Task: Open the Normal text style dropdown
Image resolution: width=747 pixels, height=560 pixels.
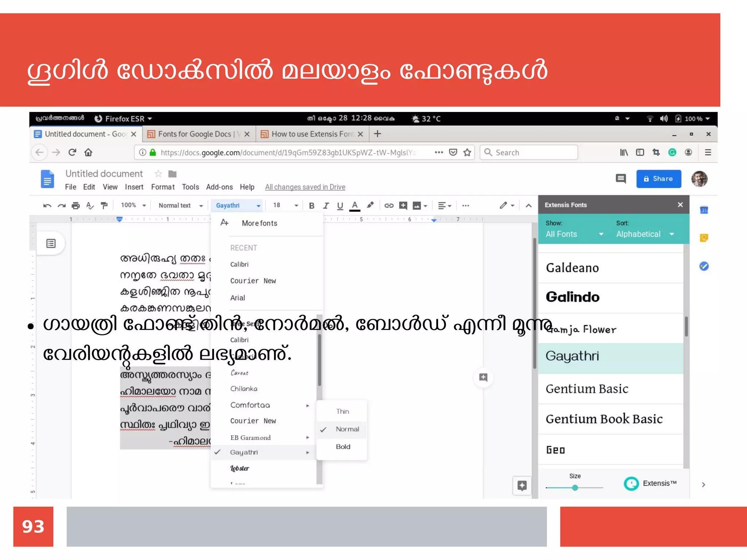Action: (x=181, y=206)
